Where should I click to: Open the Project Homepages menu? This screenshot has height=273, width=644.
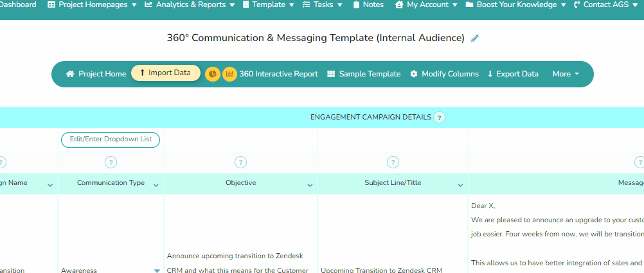(x=92, y=5)
